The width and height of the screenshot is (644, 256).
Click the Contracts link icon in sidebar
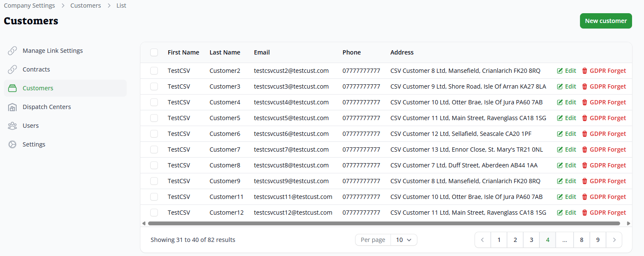click(13, 69)
